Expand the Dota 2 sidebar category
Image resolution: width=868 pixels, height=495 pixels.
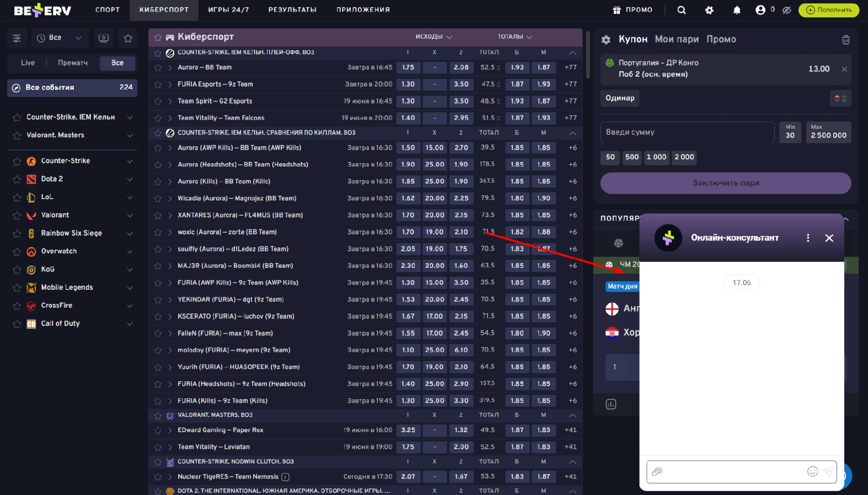tap(130, 180)
